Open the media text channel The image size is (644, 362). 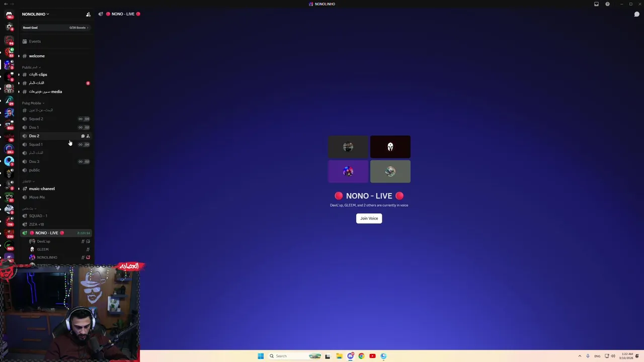55,92
